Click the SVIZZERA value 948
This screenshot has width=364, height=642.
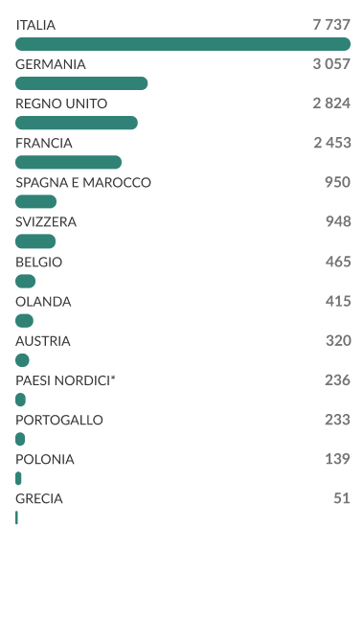(338, 221)
